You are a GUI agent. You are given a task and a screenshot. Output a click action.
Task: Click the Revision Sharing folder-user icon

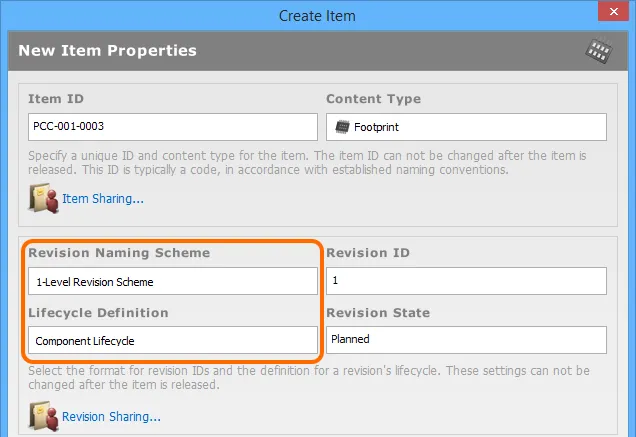(44, 416)
